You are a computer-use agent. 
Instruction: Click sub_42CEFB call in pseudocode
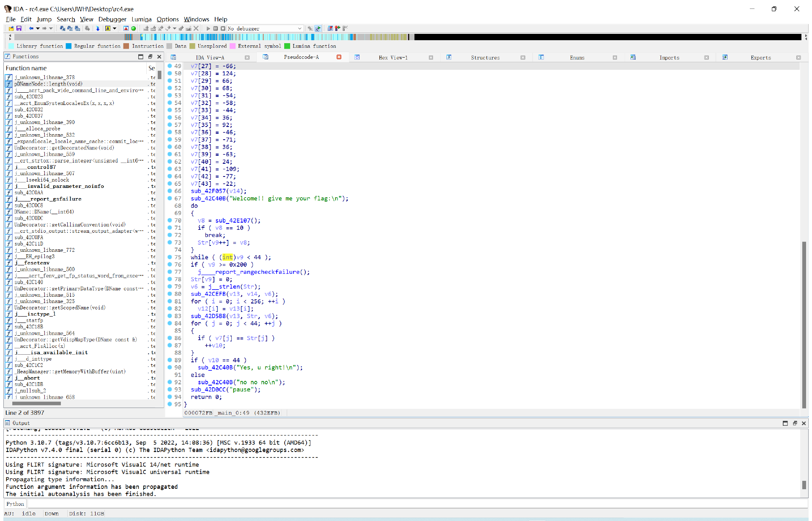[208, 294]
